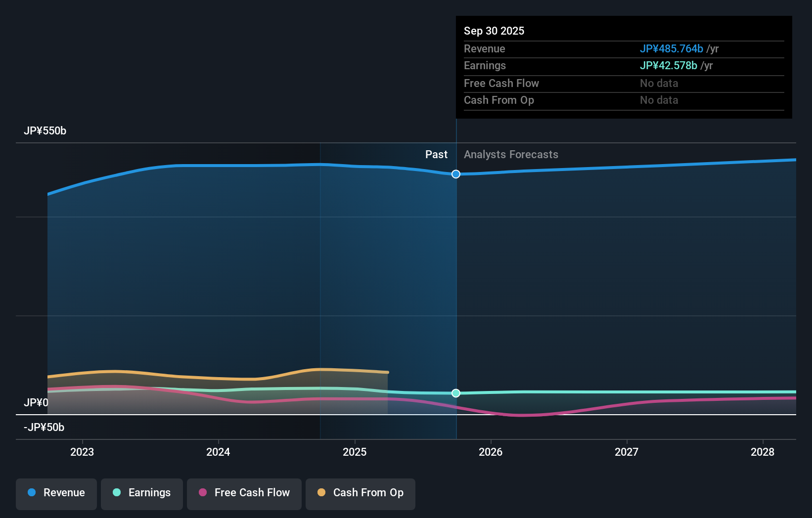The height and width of the screenshot is (518, 812).
Task: Click the pink Free Cash Flow legend dot
Action: [203, 493]
